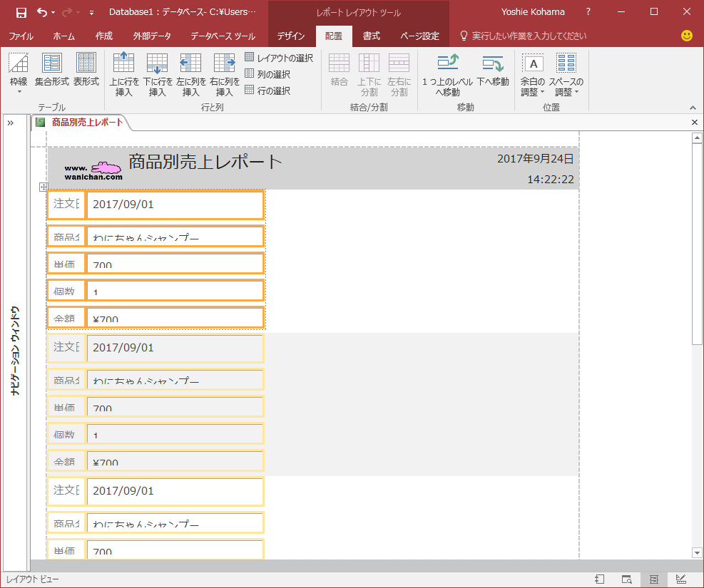The image size is (704, 588).
Task: Open the 余白の調整 margin dropdown
Action: tap(533, 74)
